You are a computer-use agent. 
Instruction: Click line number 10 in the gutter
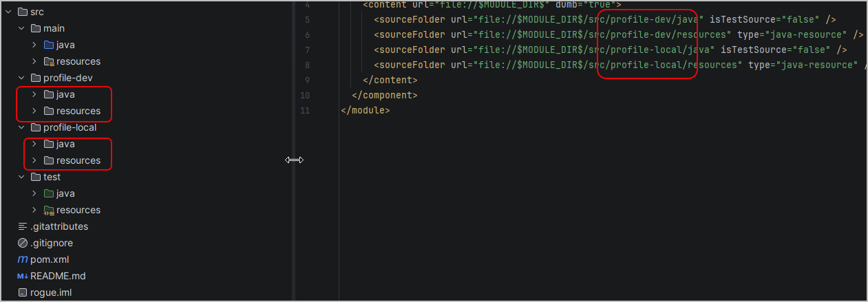305,95
